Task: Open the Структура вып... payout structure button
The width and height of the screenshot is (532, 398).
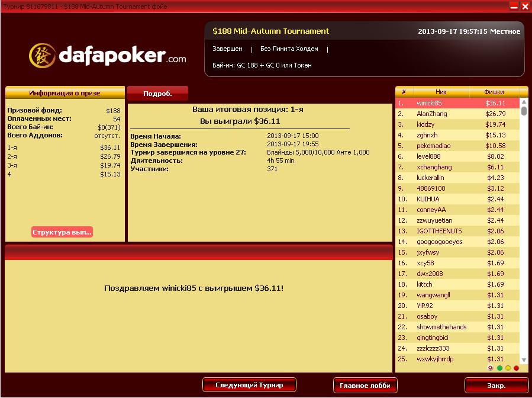Action: tap(62, 232)
